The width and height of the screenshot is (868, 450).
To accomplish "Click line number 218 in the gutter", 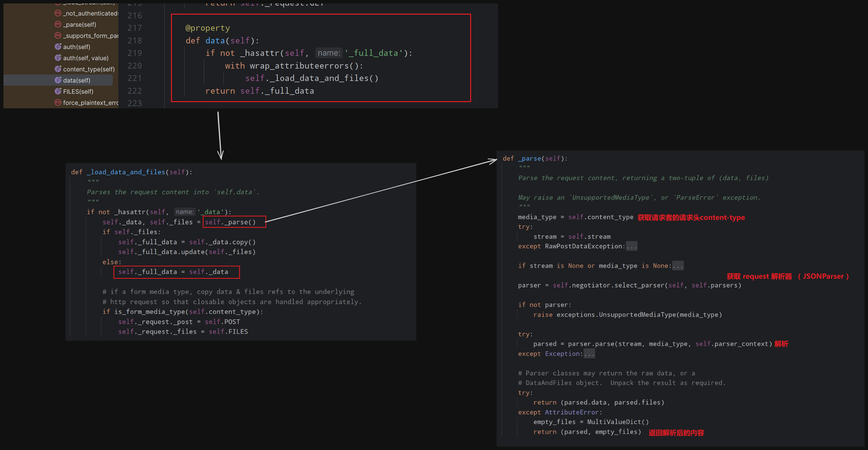I will click(134, 41).
